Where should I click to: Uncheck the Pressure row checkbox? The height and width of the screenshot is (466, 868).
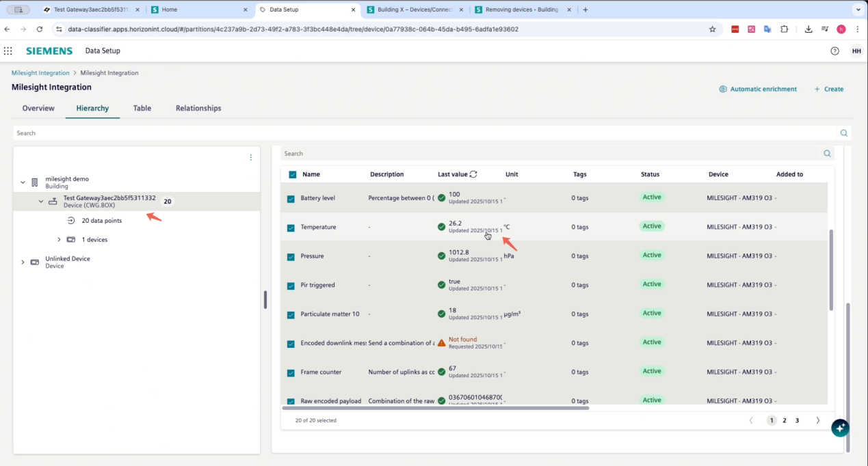291,257
